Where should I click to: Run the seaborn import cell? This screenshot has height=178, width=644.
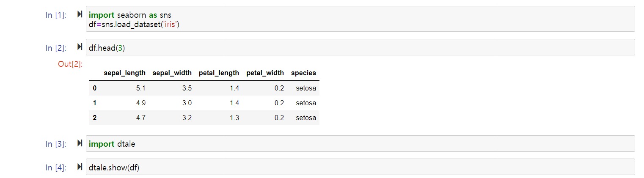pyautogui.click(x=80, y=15)
